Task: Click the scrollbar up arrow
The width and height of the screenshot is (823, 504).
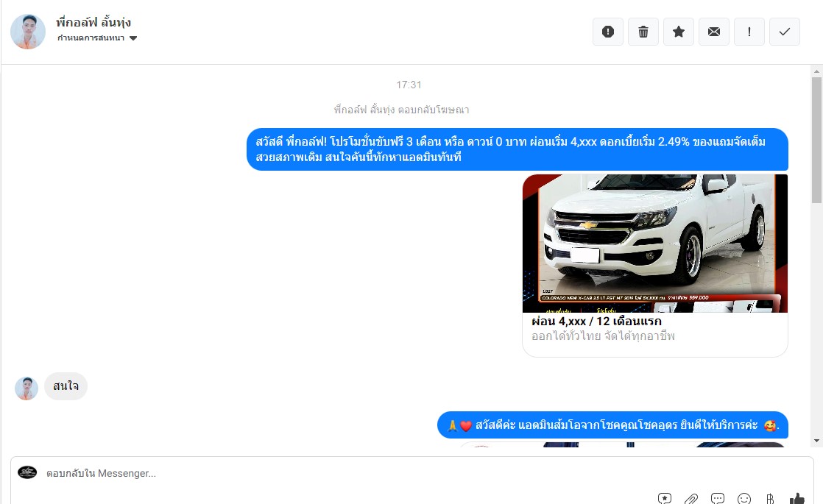Action: tap(816, 71)
